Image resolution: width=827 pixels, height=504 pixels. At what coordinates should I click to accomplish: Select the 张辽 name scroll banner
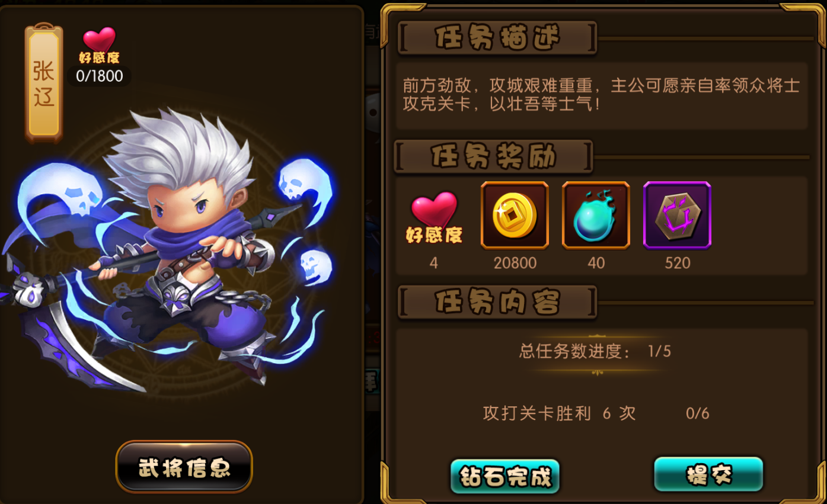click(x=44, y=83)
